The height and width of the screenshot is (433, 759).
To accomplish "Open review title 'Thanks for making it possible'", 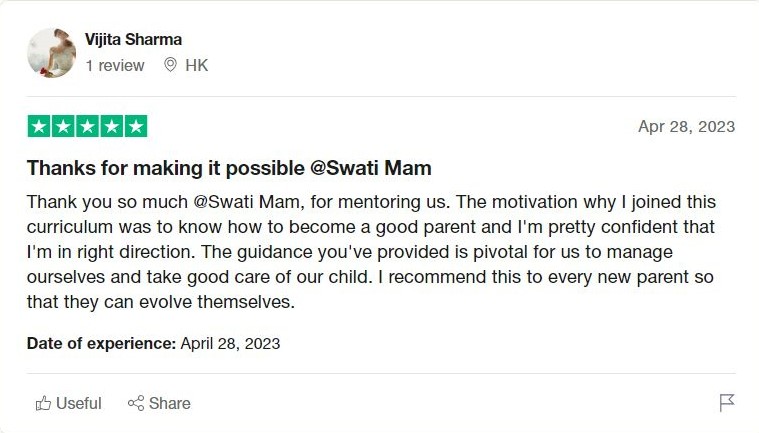I will (229, 168).
